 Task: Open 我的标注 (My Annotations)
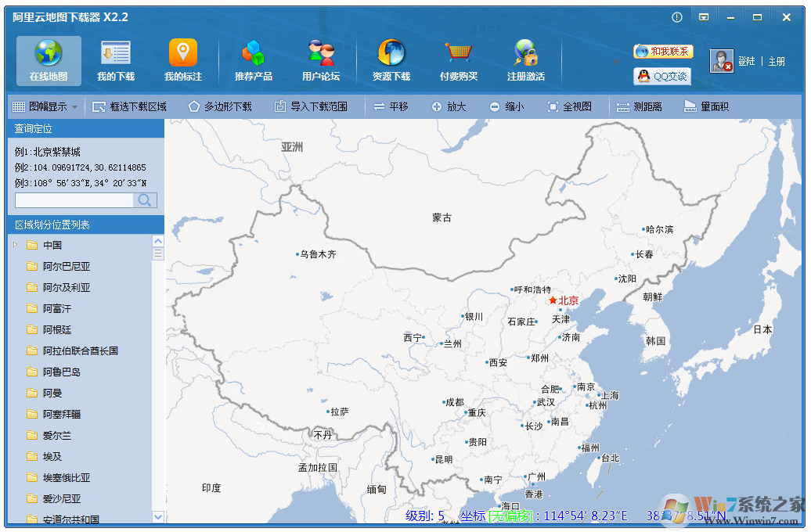click(x=182, y=60)
